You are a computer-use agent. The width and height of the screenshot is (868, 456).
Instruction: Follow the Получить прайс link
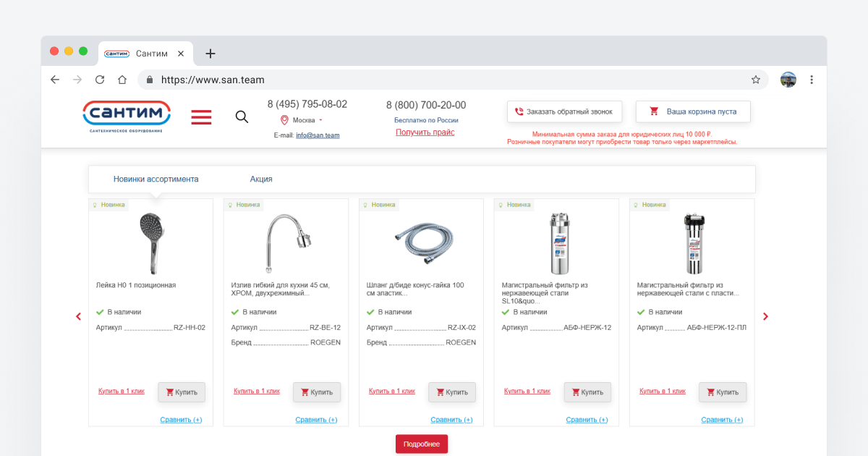click(425, 132)
